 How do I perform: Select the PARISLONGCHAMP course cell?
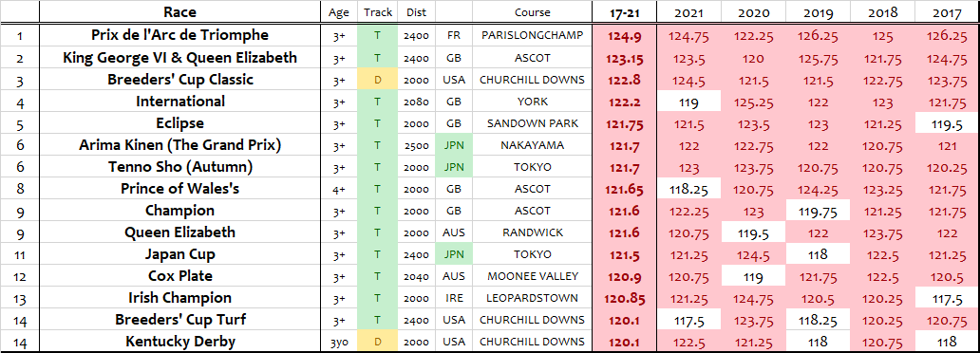pos(533,36)
